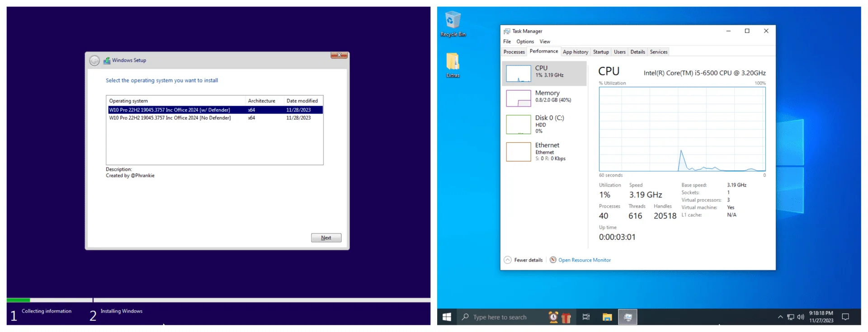Click the volume speaker tray icon
Viewport: 868px width, 332px height.
click(800, 317)
